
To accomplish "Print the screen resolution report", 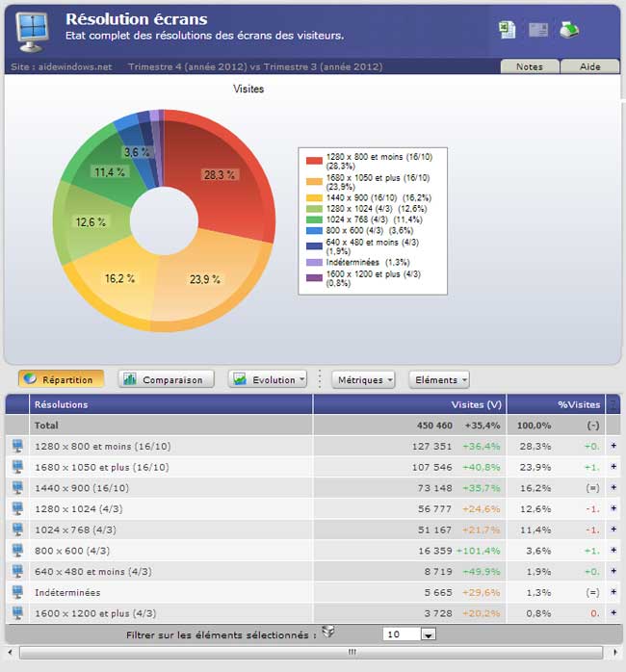I will tap(569, 30).
